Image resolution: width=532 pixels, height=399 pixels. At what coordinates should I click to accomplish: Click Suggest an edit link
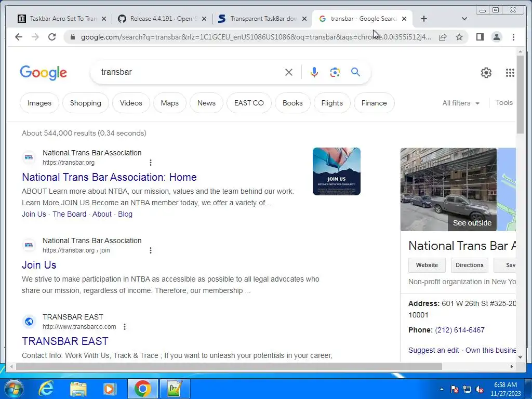tap(433, 351)
